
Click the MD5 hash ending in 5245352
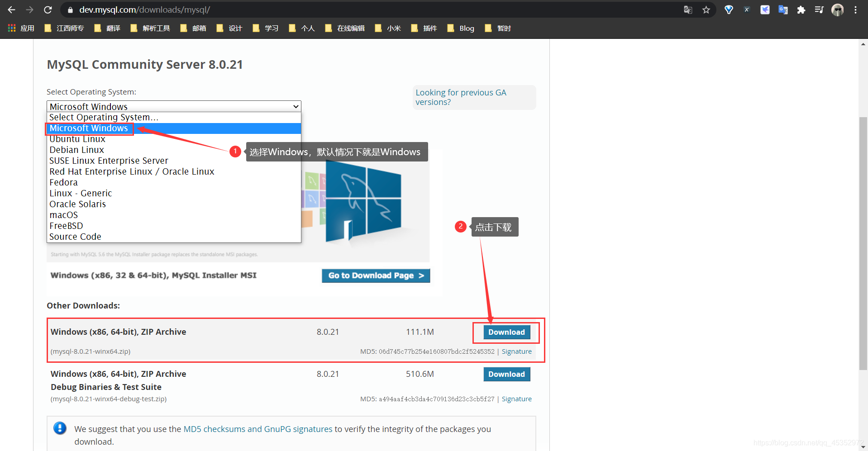(x=437, y=351)
